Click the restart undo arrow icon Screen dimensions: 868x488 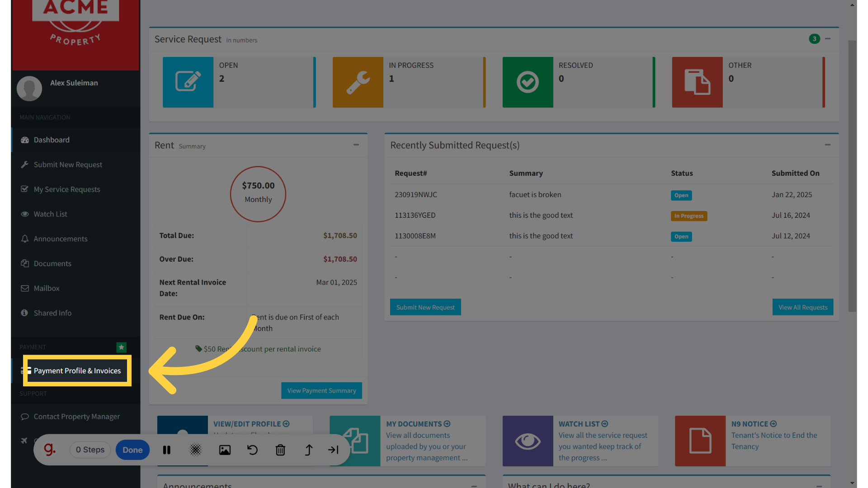pyautogui.click(x=252, y=450)
